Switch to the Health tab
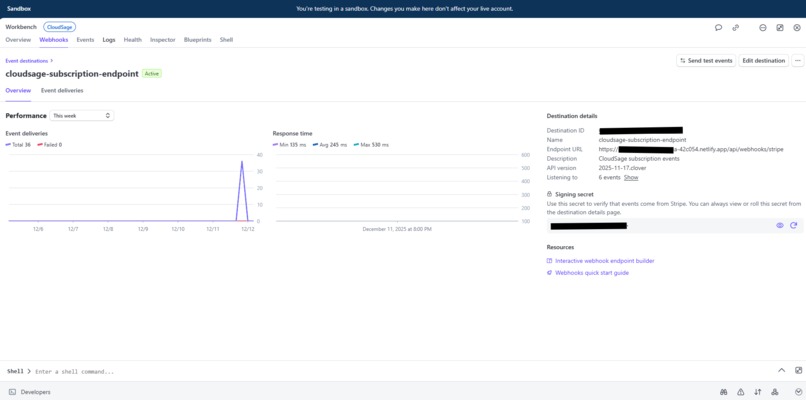 point(133,40)
